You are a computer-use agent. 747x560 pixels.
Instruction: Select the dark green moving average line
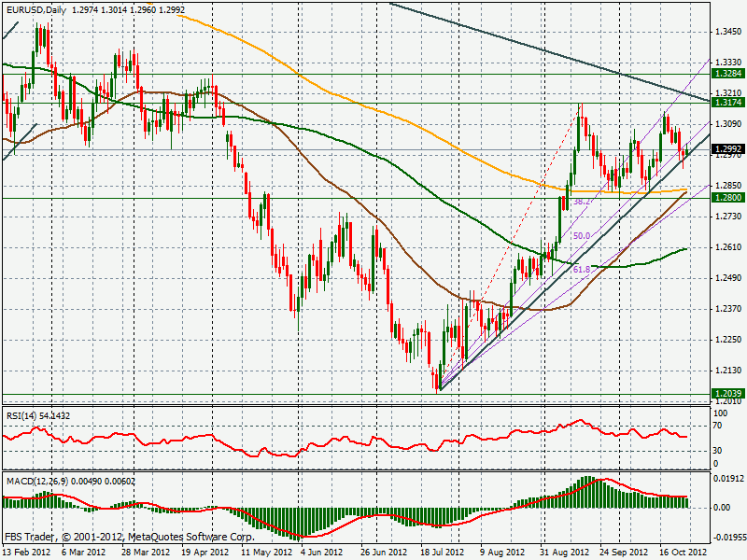(420, 182)
